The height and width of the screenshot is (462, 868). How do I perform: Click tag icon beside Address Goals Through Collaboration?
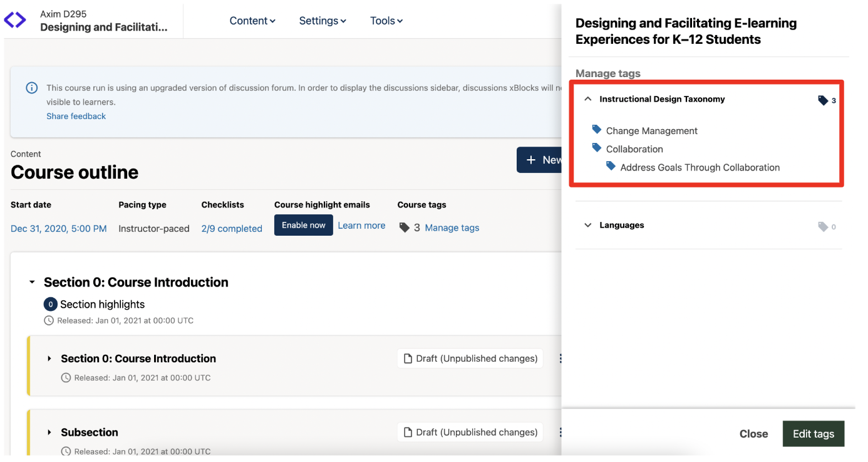pyautogui.click(x=611, y=166)
